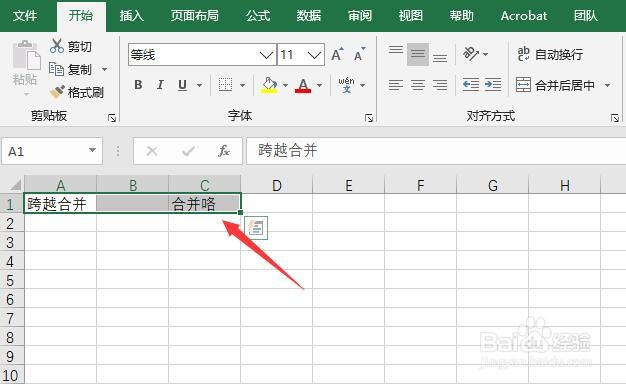Switch to the Insert (插入) tab
Screen dimensions: 626x384
132,16
